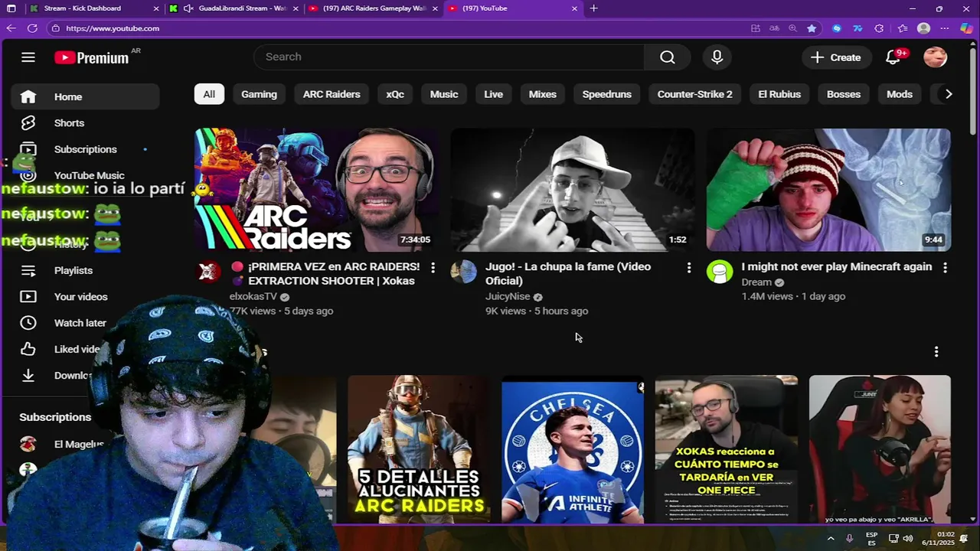Open options menu for Dream's video
The width and height of the screenshot is (980, 551).
click(x=945, y=268)
